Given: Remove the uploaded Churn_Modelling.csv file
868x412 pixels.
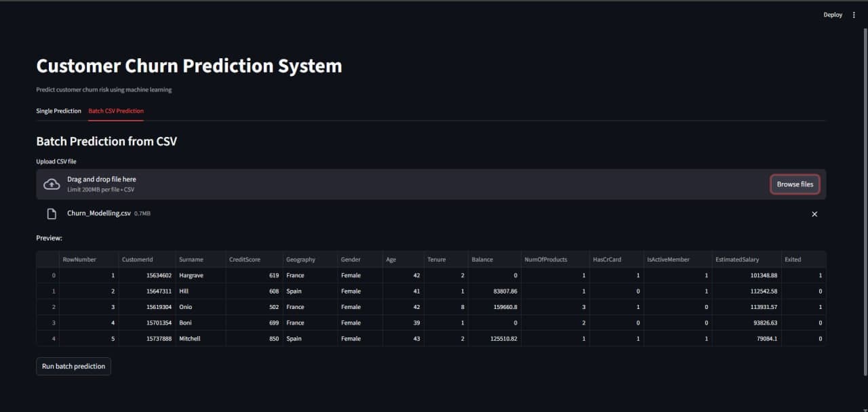Looking at the screenshot, I should pyautogui.click(x=814, y=213).
